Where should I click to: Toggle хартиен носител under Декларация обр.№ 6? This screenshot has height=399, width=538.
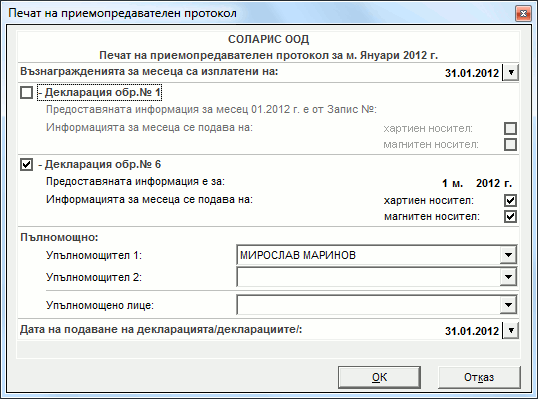click(510, 200)
